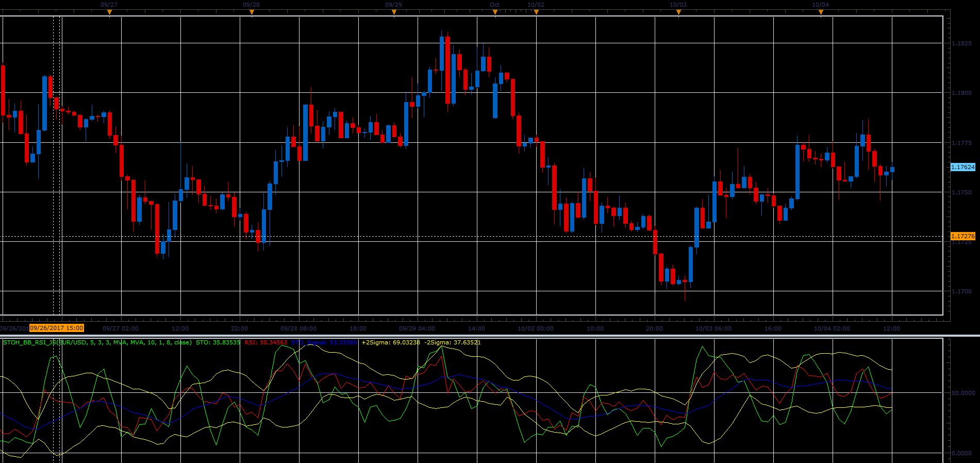Click the blue STO Signal value label
Image resolution: width=980 pixels, height=463 pixels.
(x=324, y=342)
